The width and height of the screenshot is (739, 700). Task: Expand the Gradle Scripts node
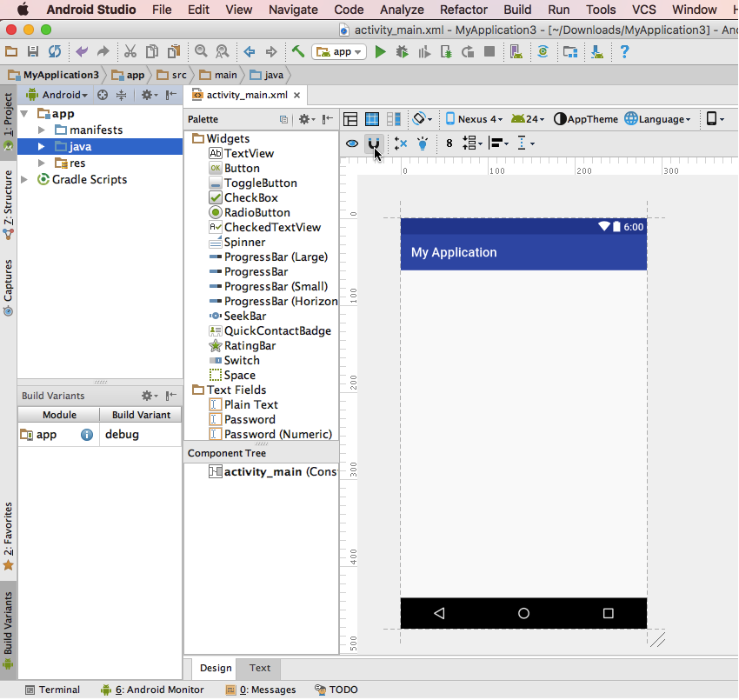pyautogui.click(x=24, y=180)
